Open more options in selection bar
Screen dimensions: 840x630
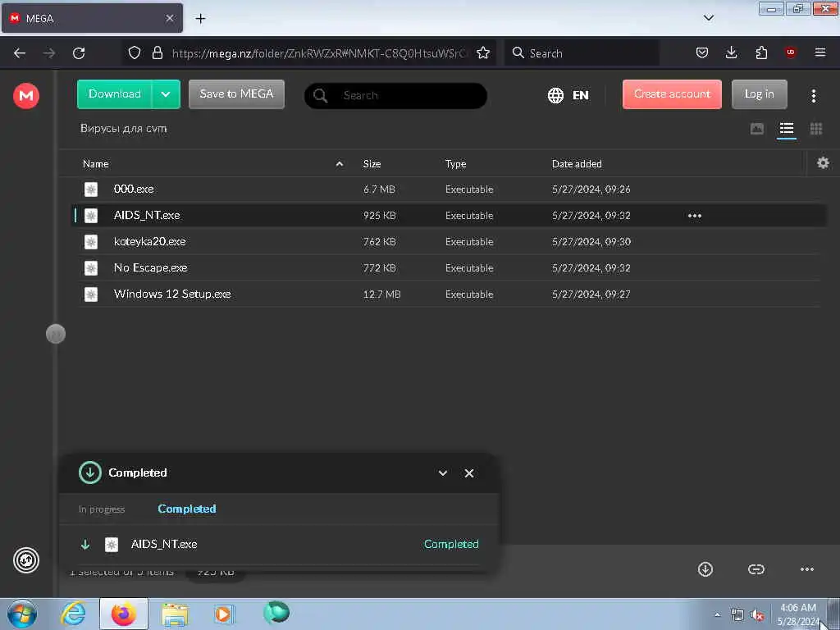[807, 569]
